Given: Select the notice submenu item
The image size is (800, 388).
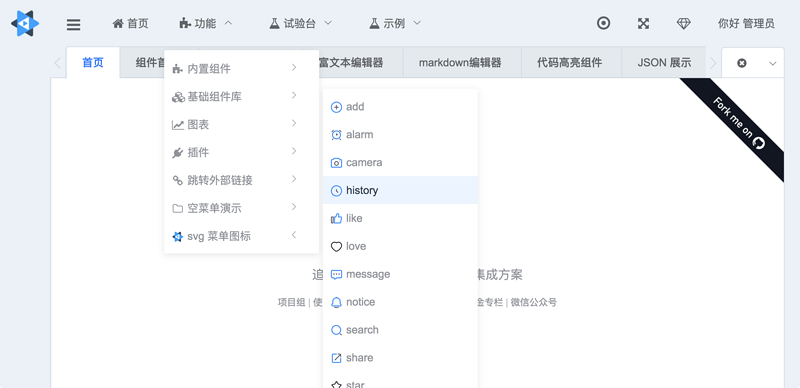Looking at the screenshot, I should [x=400, y=302].
